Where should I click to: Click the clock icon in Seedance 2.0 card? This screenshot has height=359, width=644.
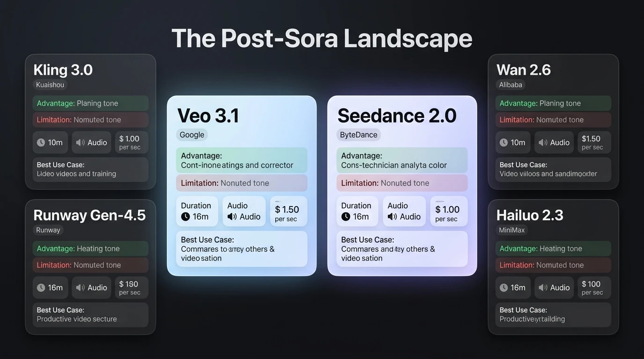(346, 216)
